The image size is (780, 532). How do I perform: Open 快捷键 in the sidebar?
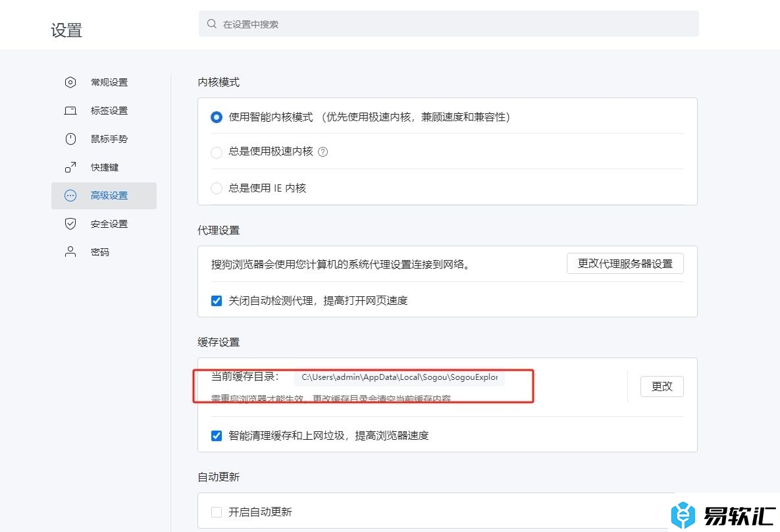point(104,167)
